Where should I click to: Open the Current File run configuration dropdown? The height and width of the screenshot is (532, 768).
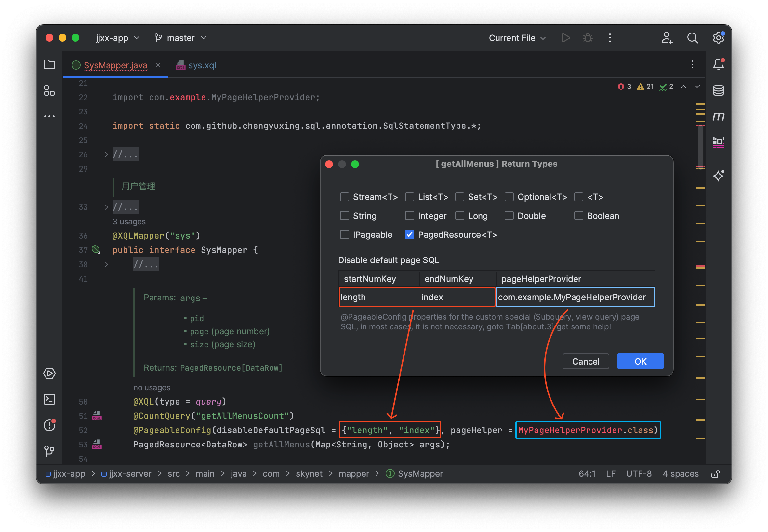pyautogui.click(x=517, y=38)
